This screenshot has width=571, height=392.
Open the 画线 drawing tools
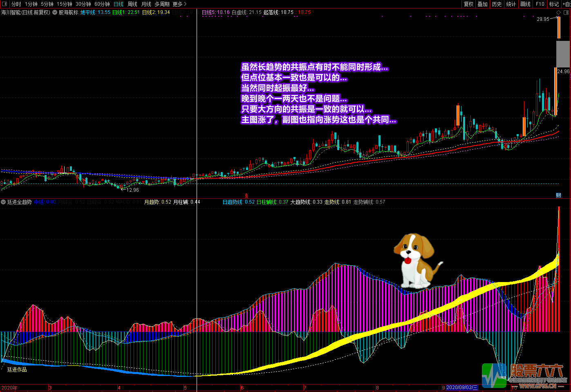525,4
